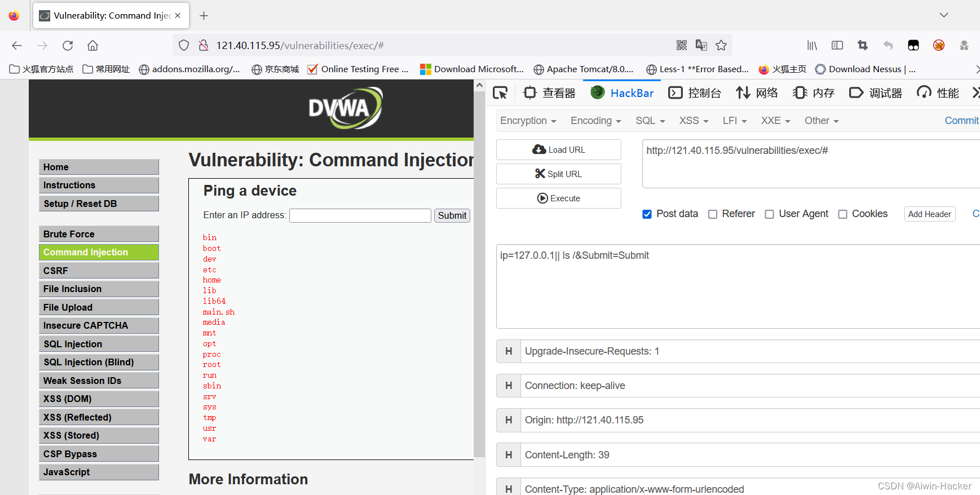Click the Add Header button
The image size is (980, 495).
[930, 214]
